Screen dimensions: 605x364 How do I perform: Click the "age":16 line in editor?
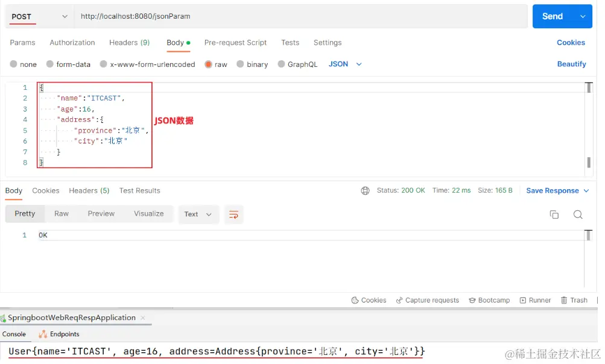(x=75, y=109)
